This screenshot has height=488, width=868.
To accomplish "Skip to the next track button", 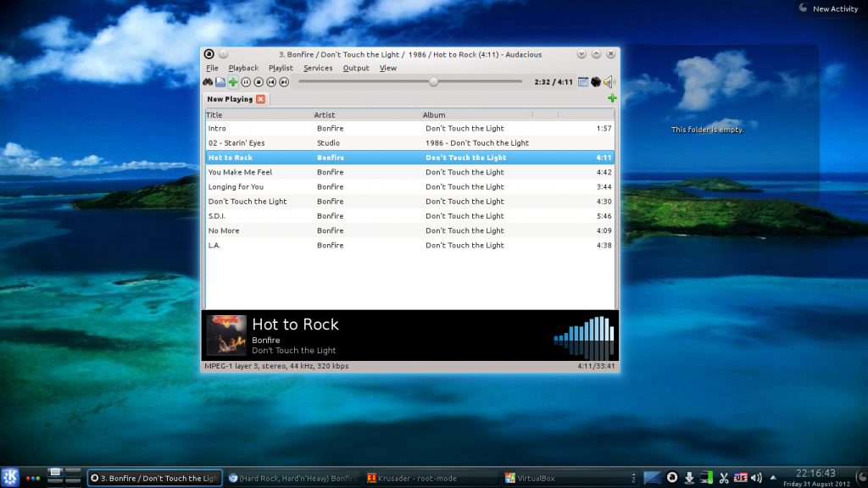I will tap(284, 82).
